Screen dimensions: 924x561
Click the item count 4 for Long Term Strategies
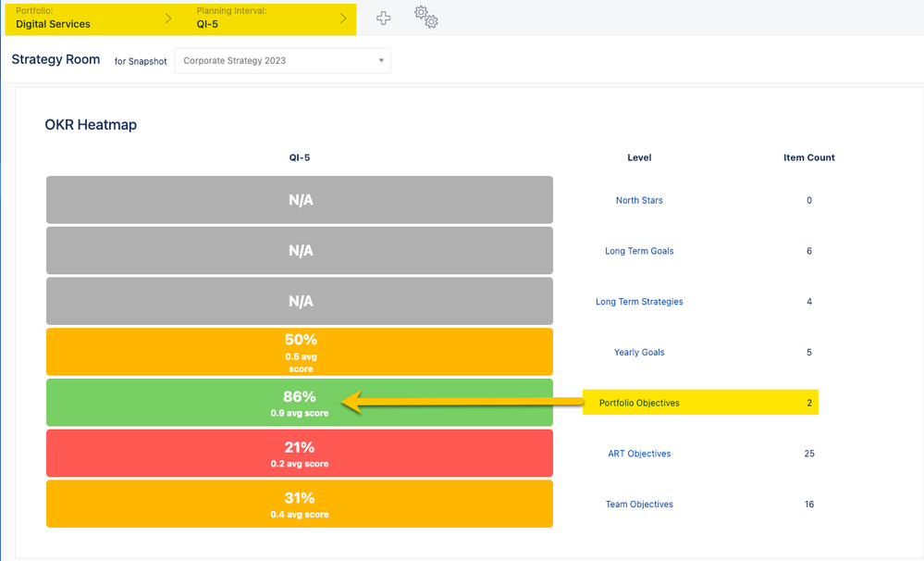point(809,302)
